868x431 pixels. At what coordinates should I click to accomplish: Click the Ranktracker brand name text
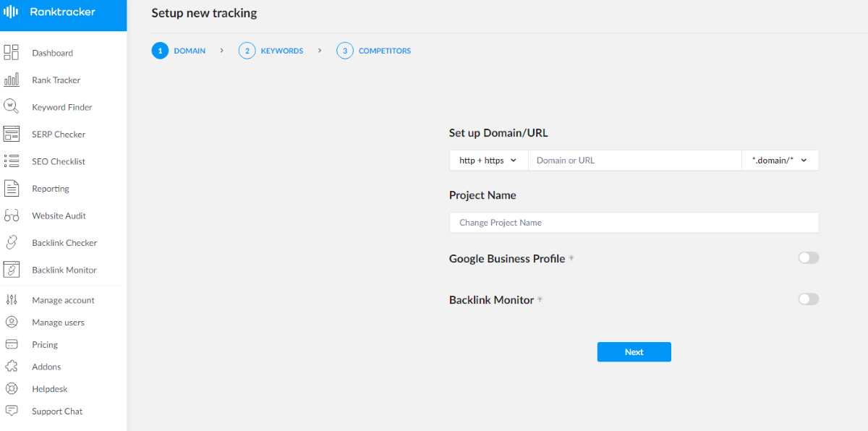point(63,12)
